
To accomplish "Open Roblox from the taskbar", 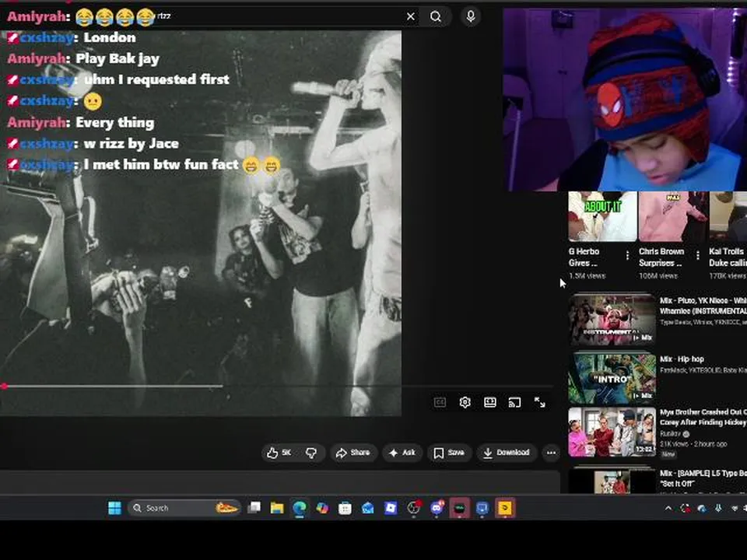I will pyautogui.click(x=391, y=508).
